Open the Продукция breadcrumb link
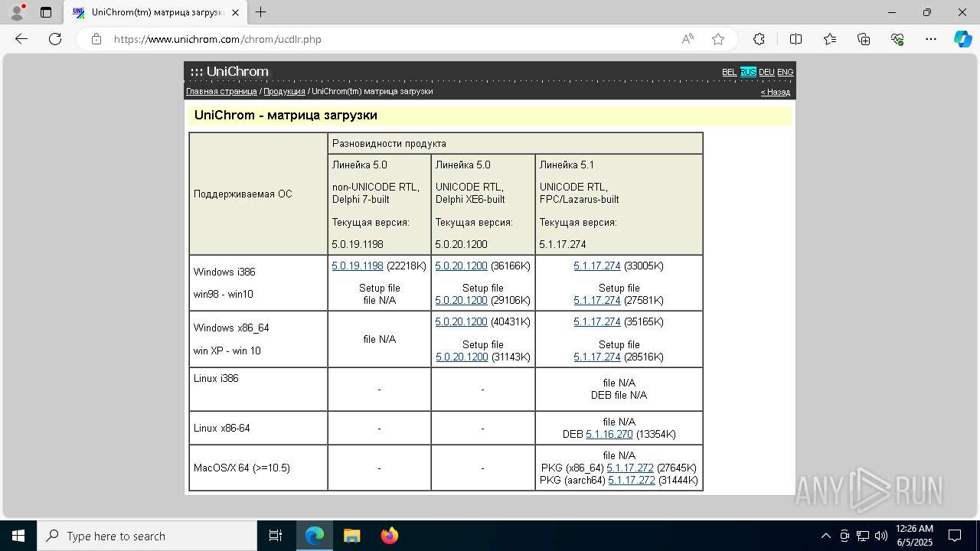This screenshot has height=551, width=980. 284,91
